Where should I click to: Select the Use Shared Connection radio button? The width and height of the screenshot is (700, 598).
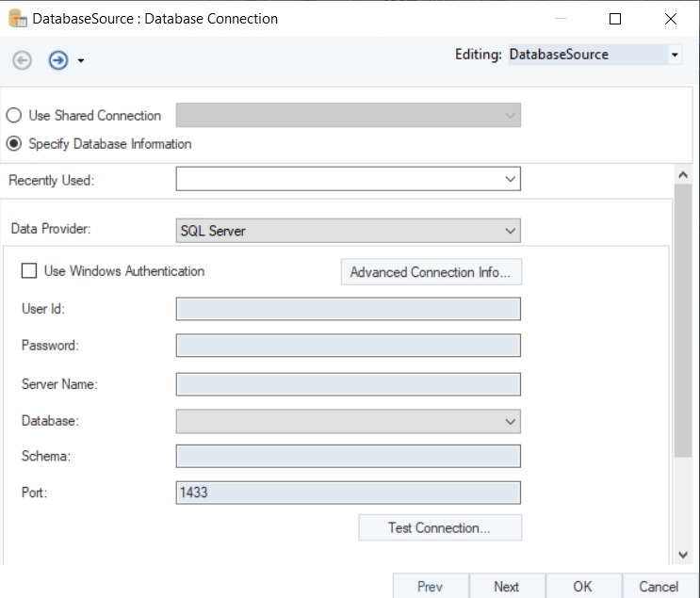(14, 116)
